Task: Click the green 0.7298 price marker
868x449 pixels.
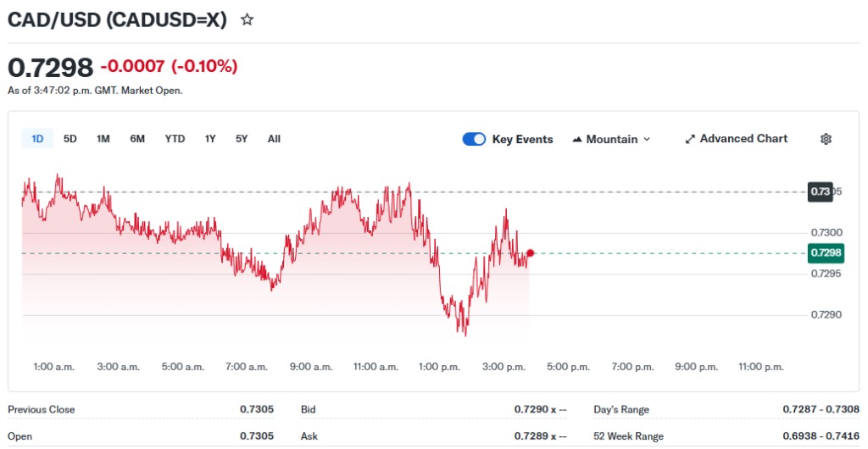Action: 826,253
